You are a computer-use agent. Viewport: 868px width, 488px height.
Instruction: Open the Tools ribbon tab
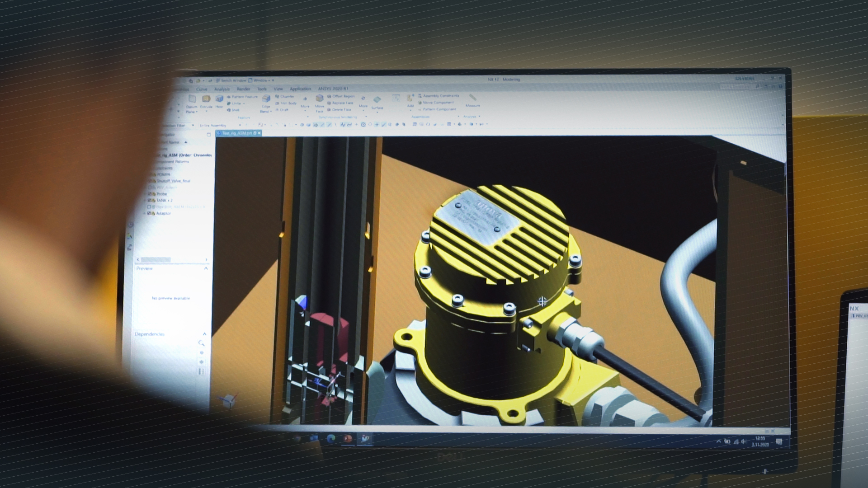(262, 89)
